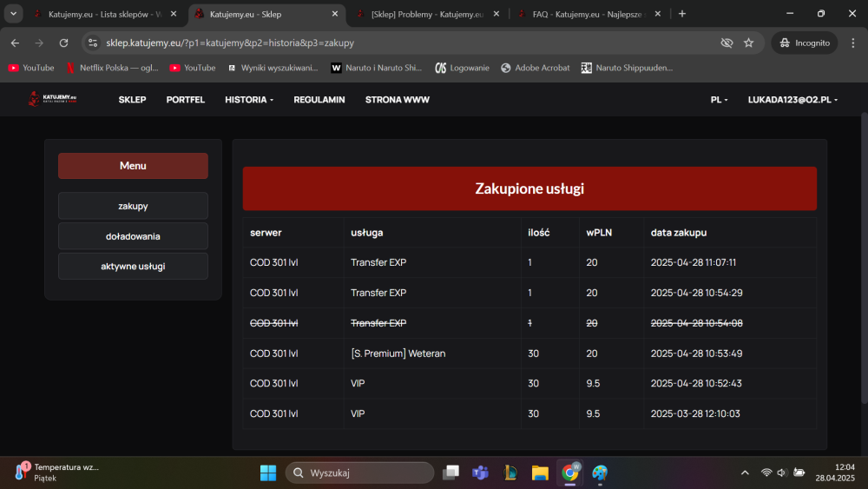Select aktywne usługi in sidebar menu
This screenshot has height=489, width=868.
point(133,267)
